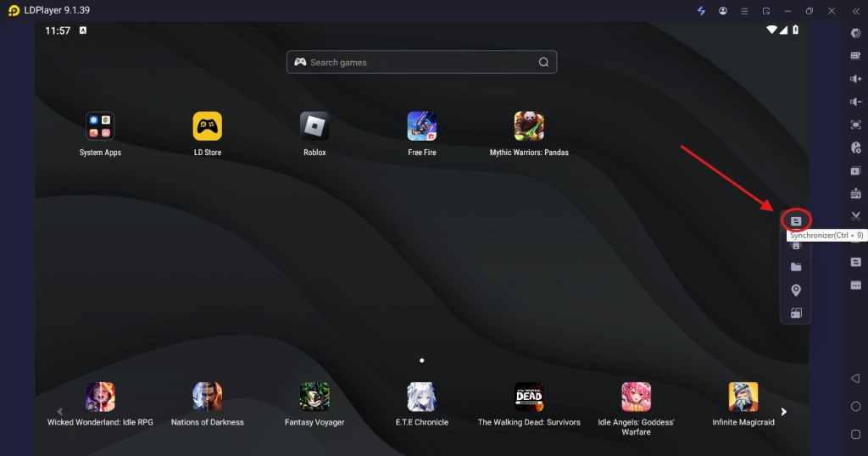Toggle fullscreen mode from the sidebar
The image size is (868, 456).
[855, 125]
